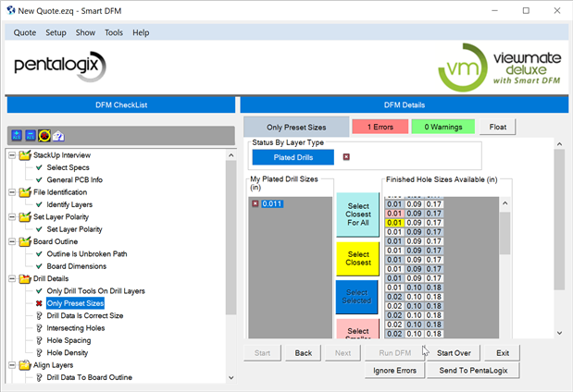573x392 pixels.
Task: Click the Collapse All checklist icon
Action: pos(31,136)
